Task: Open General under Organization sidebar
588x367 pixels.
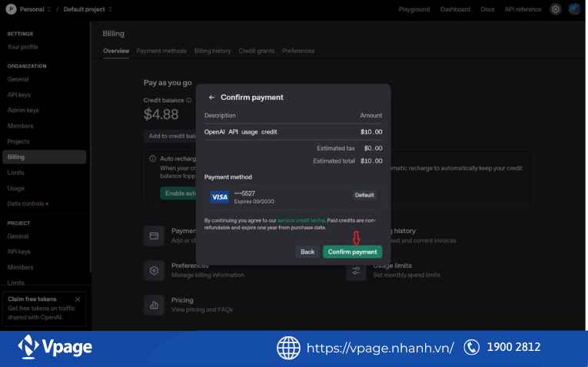Action: [18, 79]
